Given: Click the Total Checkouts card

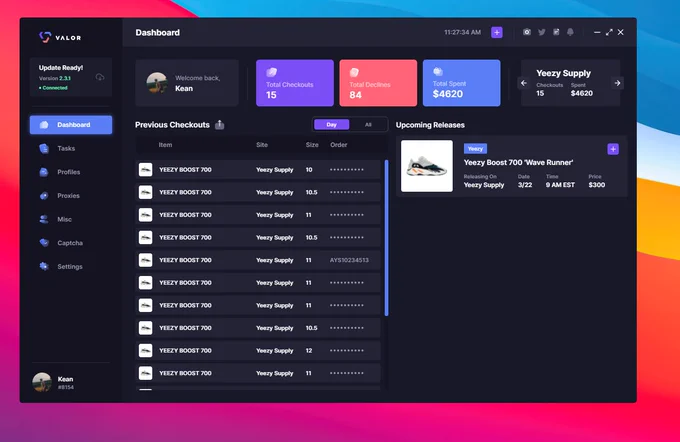Looking at the screenshot, I should [295, 83].
